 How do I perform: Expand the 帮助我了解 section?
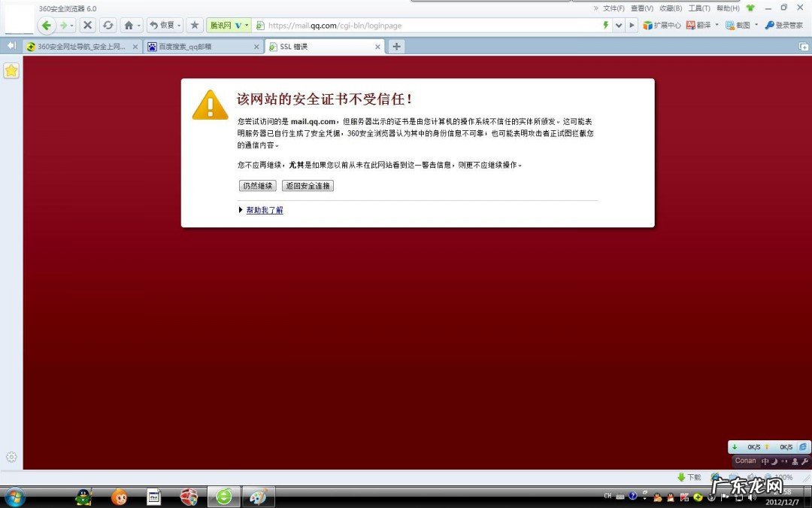click(264, 210)
